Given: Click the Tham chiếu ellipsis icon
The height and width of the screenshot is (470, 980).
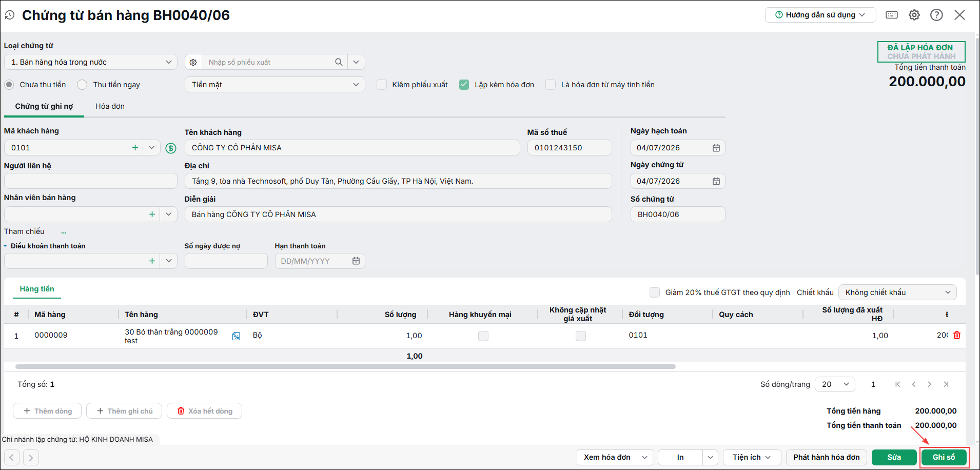Looking at the screenshot, I should click(64, 232).
